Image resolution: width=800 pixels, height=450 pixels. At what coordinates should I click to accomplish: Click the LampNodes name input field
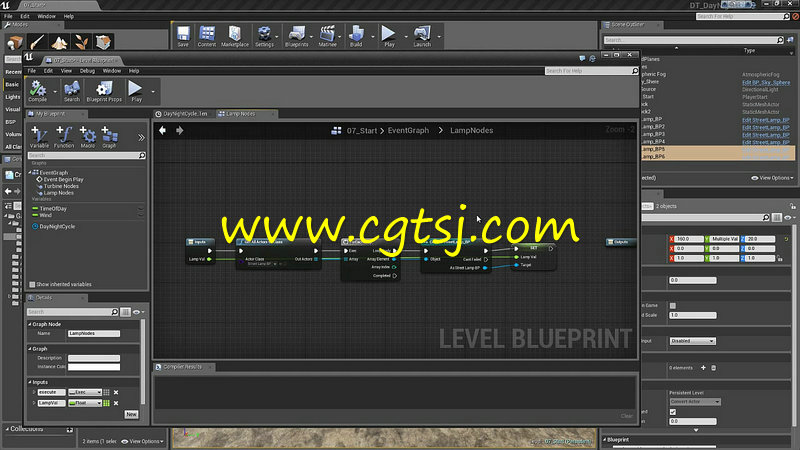[94, 334]
